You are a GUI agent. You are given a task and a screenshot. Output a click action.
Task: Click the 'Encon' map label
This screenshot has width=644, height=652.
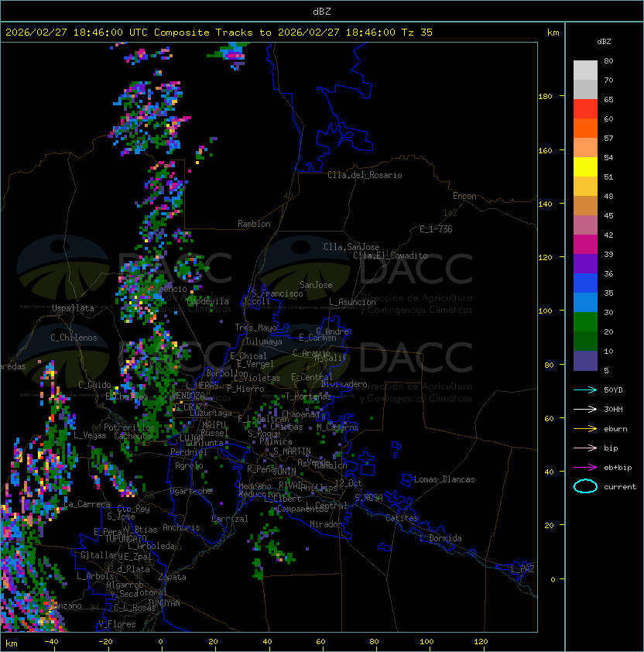coord(464,196)
